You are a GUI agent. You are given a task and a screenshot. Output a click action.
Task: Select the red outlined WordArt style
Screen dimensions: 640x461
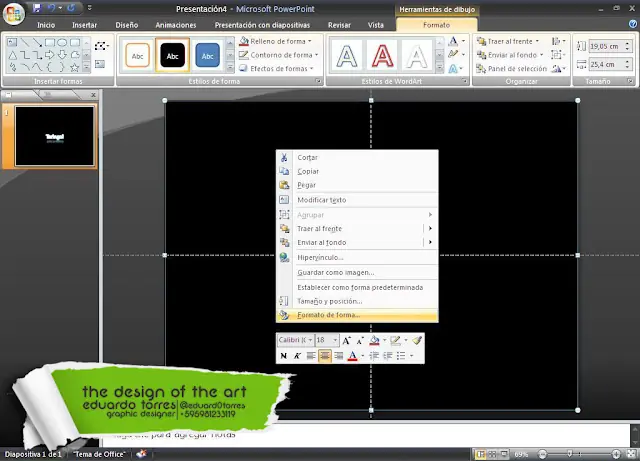382,56
